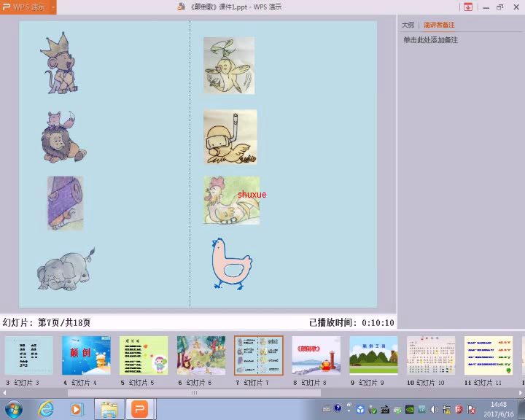Screen dimensions: 525x420
Task: Open the file explorer taskbar icon
Action: [x=109, y=409]
